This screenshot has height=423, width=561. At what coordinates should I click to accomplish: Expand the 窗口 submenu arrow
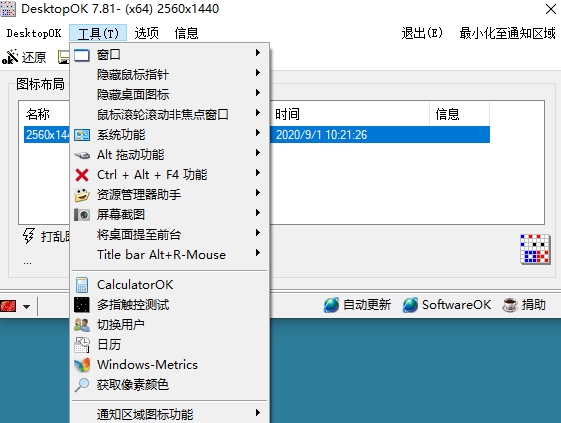(258, 53)
